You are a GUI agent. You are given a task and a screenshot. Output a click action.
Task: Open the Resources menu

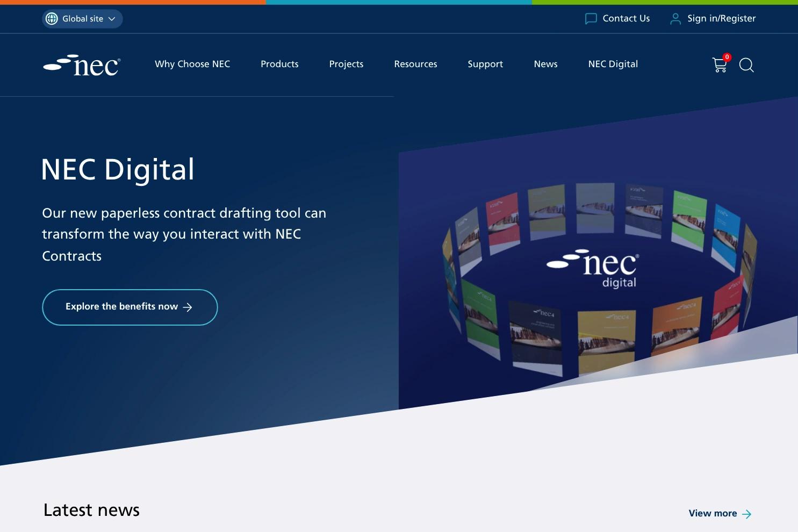click(415, 64)
